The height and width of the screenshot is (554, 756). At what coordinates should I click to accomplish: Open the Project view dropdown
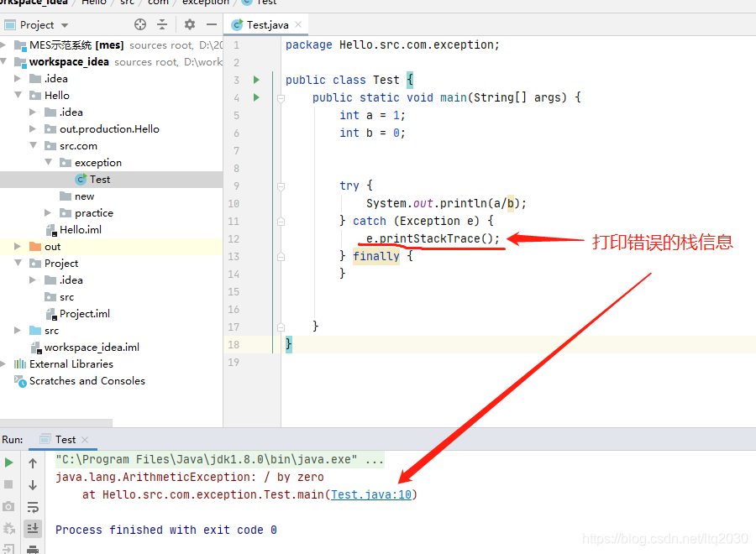coord(65,25)
